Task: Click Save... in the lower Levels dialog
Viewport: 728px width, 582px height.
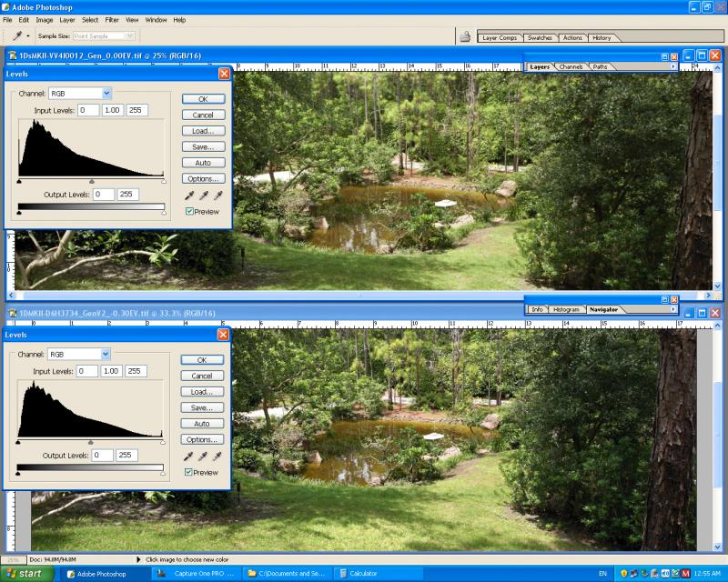Action: (x=202, y=407)
